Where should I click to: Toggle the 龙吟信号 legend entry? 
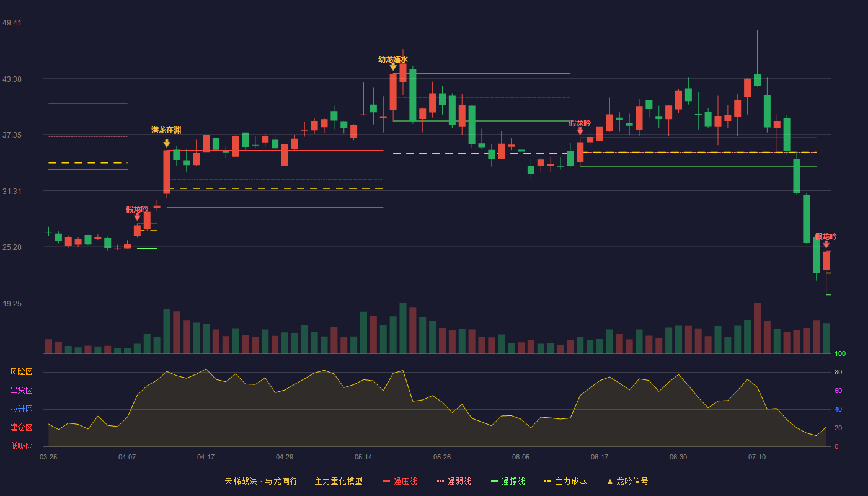[627, 481]
